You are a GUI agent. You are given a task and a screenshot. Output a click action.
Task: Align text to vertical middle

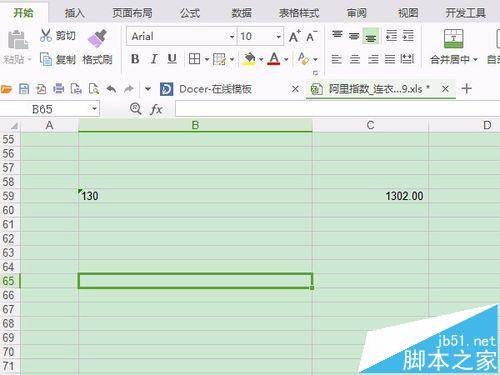point(354,35)
